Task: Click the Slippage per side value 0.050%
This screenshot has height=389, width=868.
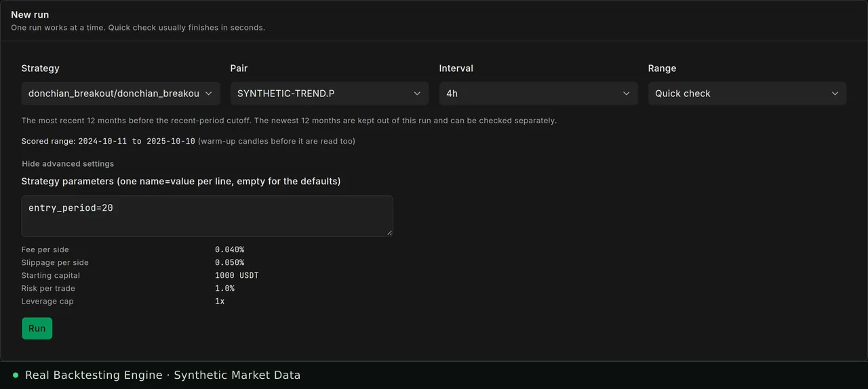Action: (229, 263)
